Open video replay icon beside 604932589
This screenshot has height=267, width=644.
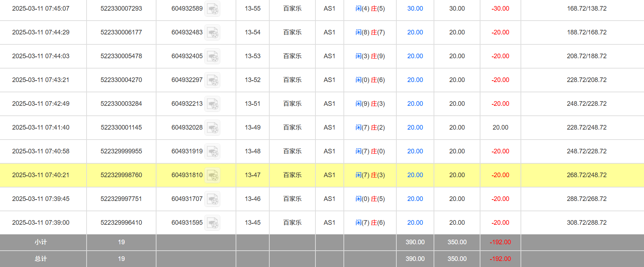point(213,9)
